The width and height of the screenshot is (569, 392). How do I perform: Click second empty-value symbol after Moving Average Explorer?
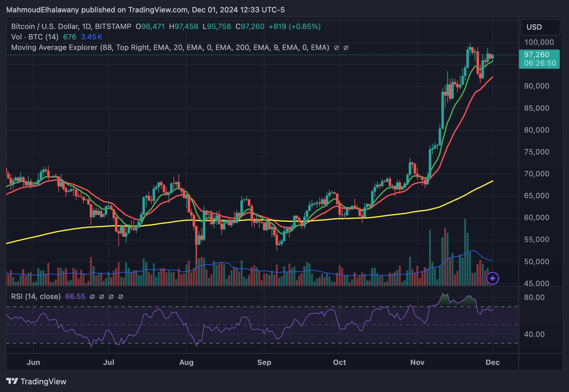pyautogui.click(x=346, y=48)
